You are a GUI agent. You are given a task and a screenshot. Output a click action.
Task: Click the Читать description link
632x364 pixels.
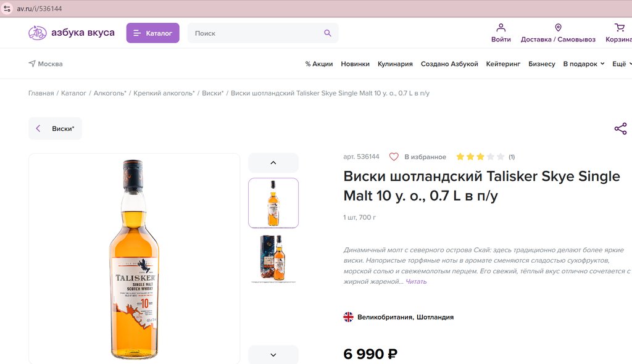point(416,281)
